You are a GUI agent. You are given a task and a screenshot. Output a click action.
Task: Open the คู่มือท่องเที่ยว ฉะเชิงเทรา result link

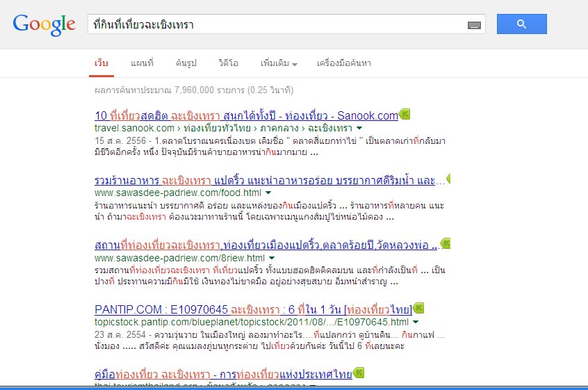pos(223,374)
